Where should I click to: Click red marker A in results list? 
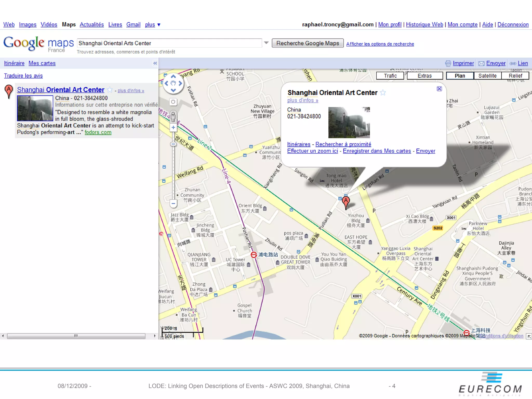click(x=9, y=92)
